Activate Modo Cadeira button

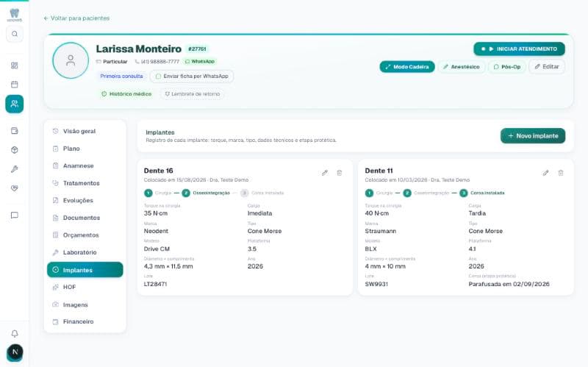coord(407,67)
